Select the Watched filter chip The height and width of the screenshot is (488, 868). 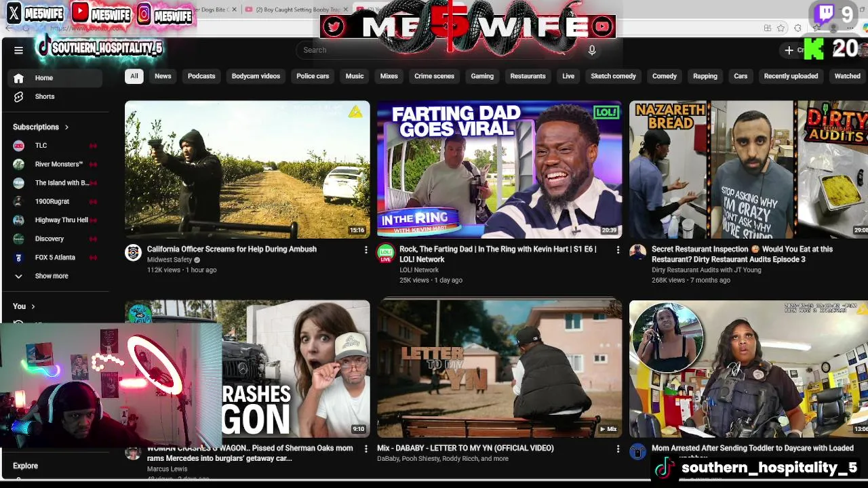pyautogui.click(x=847, y=76)
